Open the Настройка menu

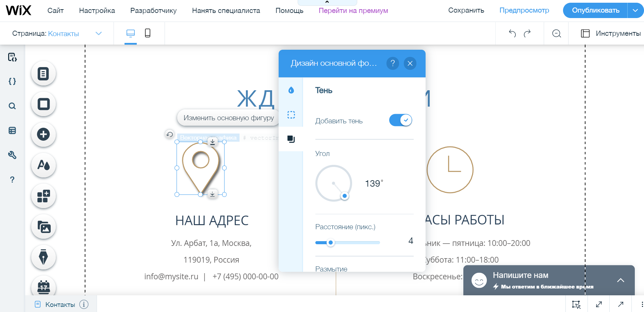pyautogui.click(x=97, y=11)
